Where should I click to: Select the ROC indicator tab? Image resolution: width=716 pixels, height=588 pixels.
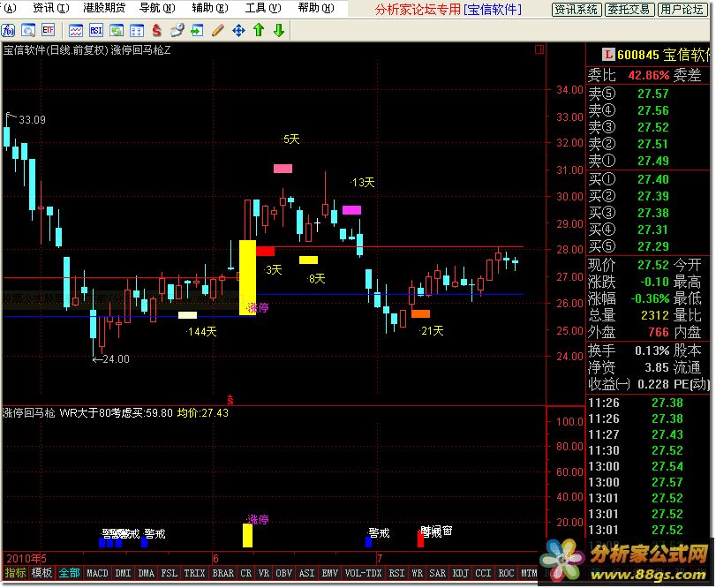[x=507, y=572]
